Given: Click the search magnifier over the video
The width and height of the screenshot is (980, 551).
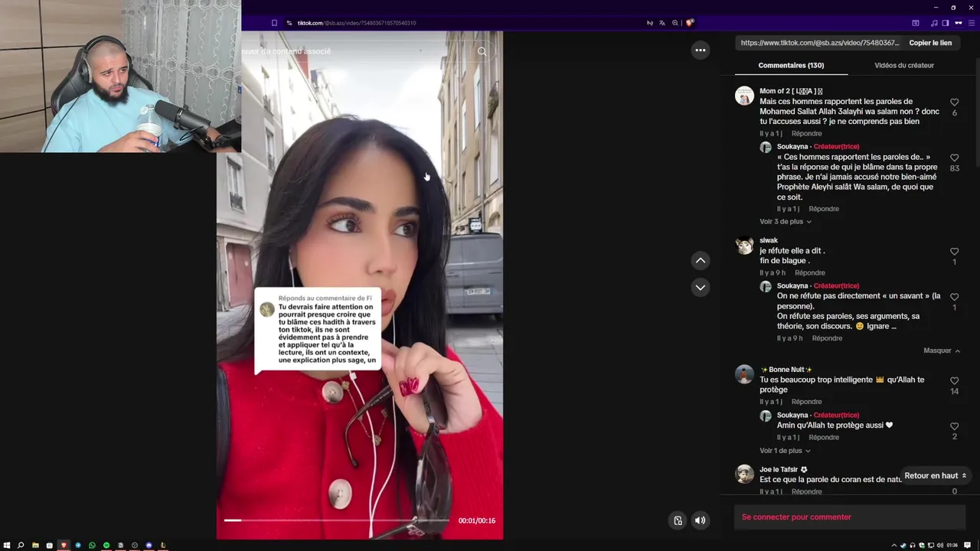Looking at the screenshot, I should (482, 51).
